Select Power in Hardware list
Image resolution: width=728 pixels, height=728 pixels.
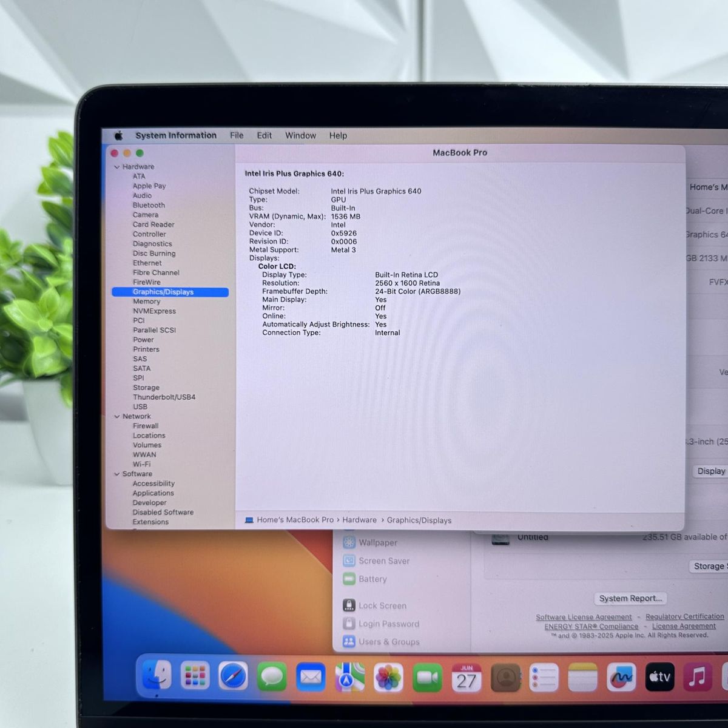tap(144, 340)
